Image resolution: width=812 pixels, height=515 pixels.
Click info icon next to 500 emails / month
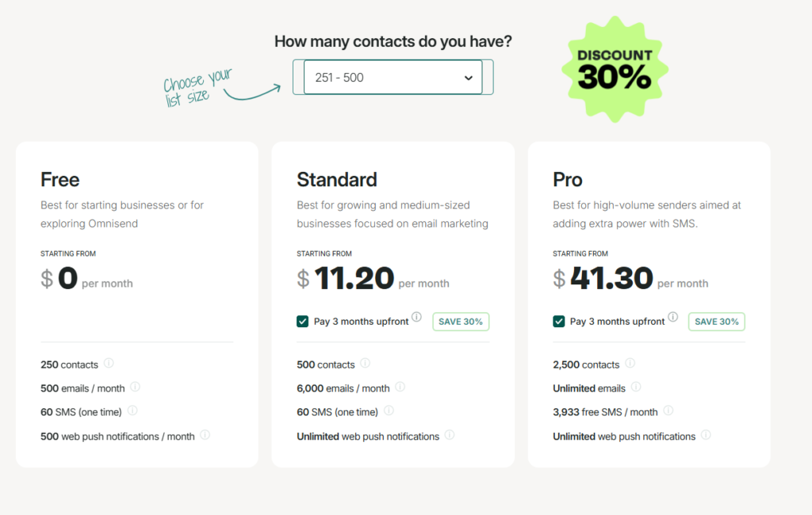[x=135, y=387]
